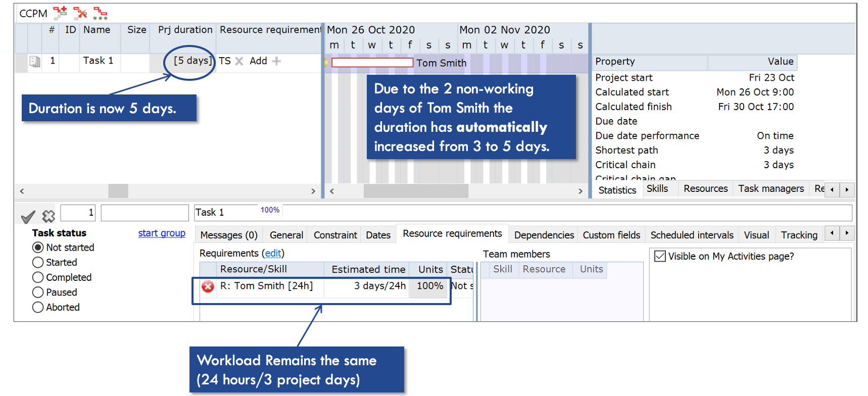Click the cancel edit cross icon
868x396 pixels.
[49, 216]
